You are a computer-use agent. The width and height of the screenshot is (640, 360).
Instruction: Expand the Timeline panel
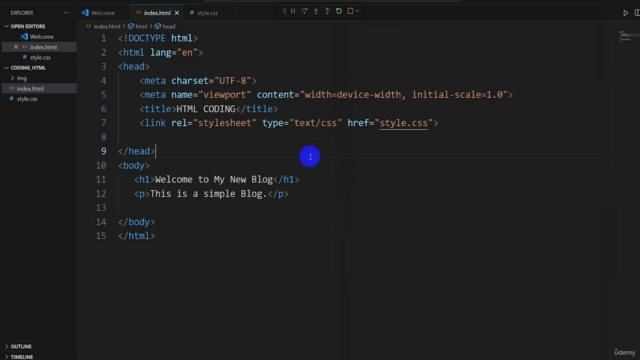[22, 357]
